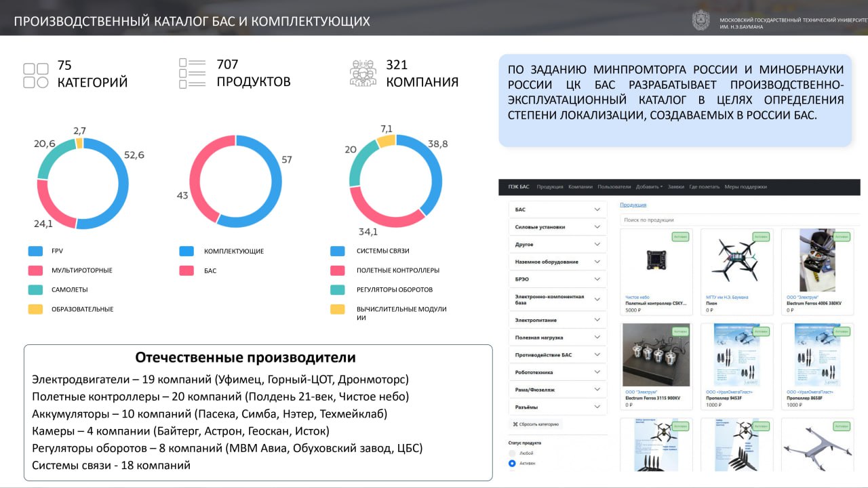
Task: Click ООО Электрум link above Ferros 4006
Action: point(802,297)
